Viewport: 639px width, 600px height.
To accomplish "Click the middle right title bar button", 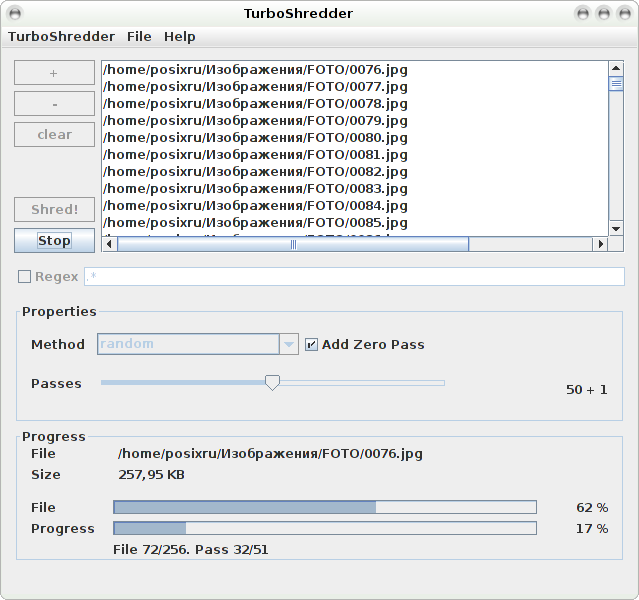I will [604, 13].
